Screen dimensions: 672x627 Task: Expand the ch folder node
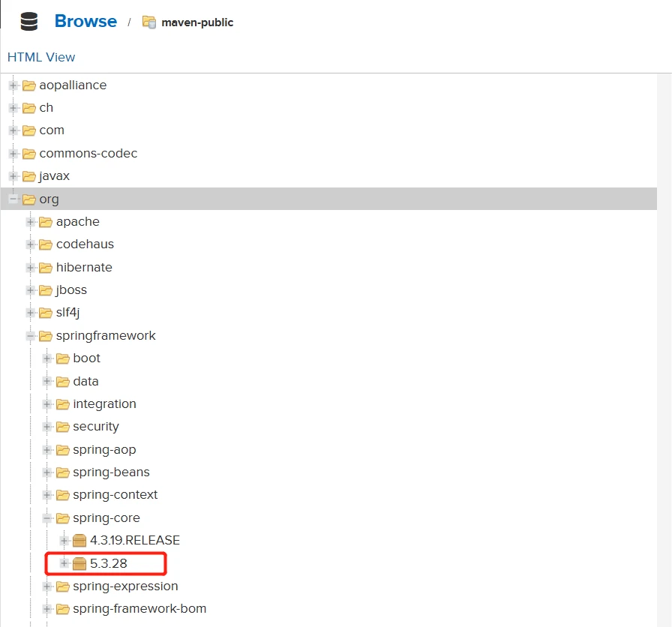coord(13,107)
